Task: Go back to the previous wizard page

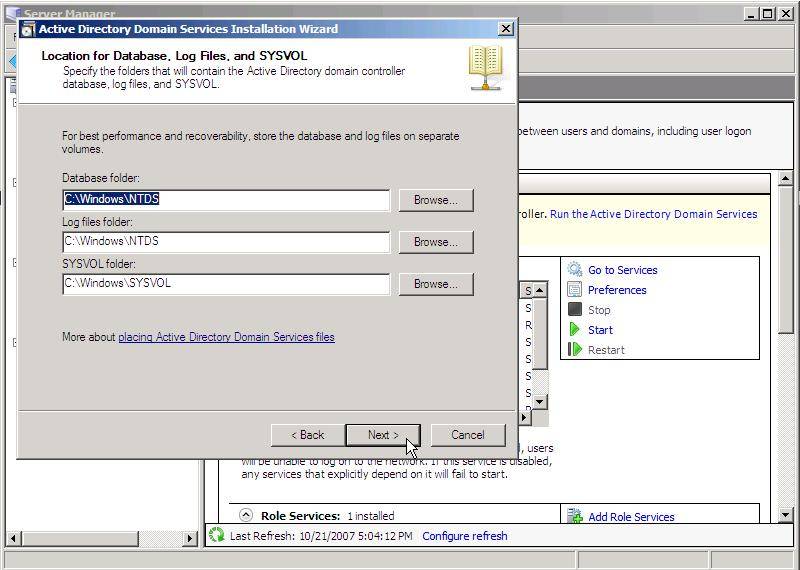Action: tap(308, 435)
